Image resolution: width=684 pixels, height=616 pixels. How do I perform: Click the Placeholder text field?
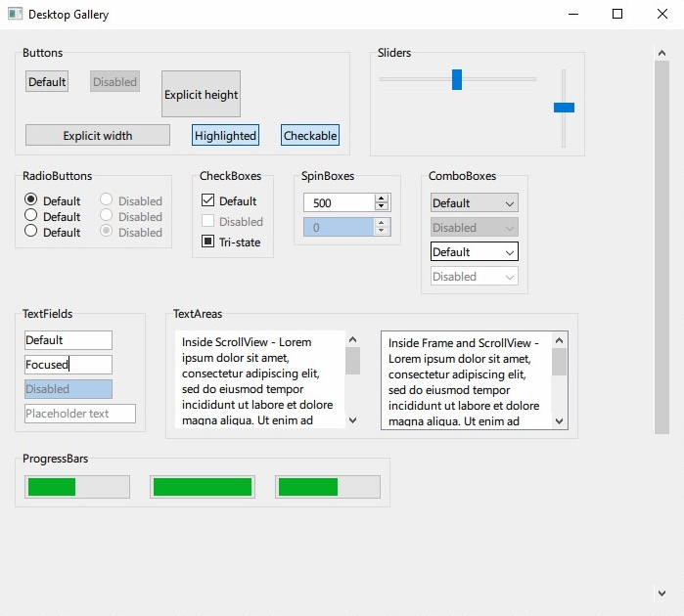(x=80, y=414)
